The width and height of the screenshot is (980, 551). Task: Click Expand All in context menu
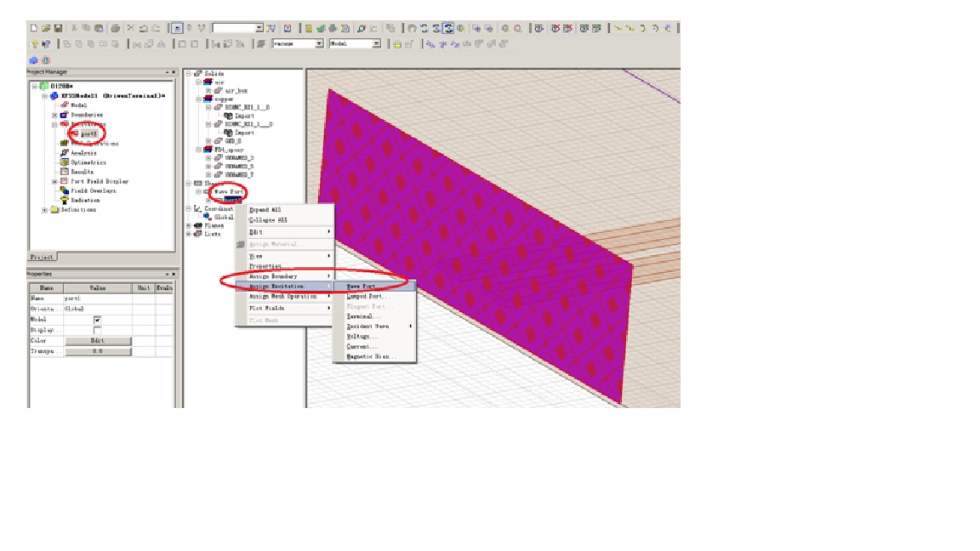tap(284, 210)
